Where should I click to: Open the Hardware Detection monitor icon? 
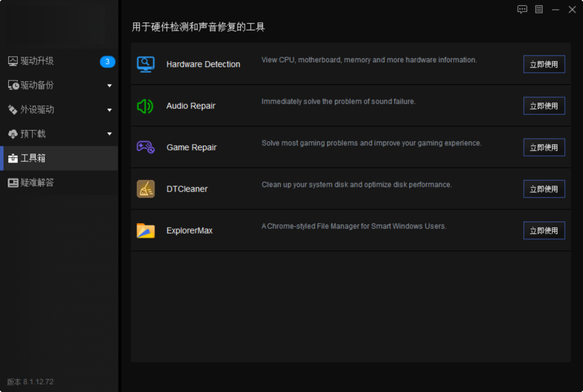click(145, 64)
